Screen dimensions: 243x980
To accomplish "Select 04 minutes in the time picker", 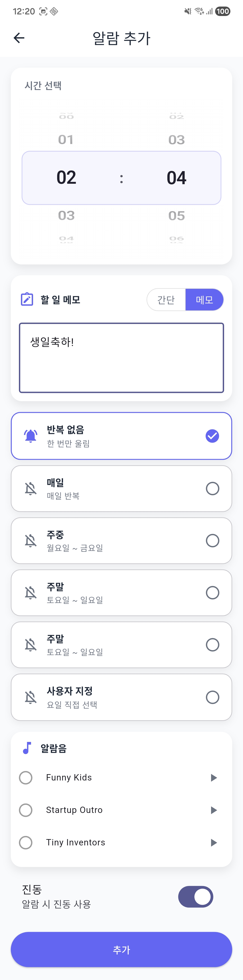I will click(x=176, y=177).
